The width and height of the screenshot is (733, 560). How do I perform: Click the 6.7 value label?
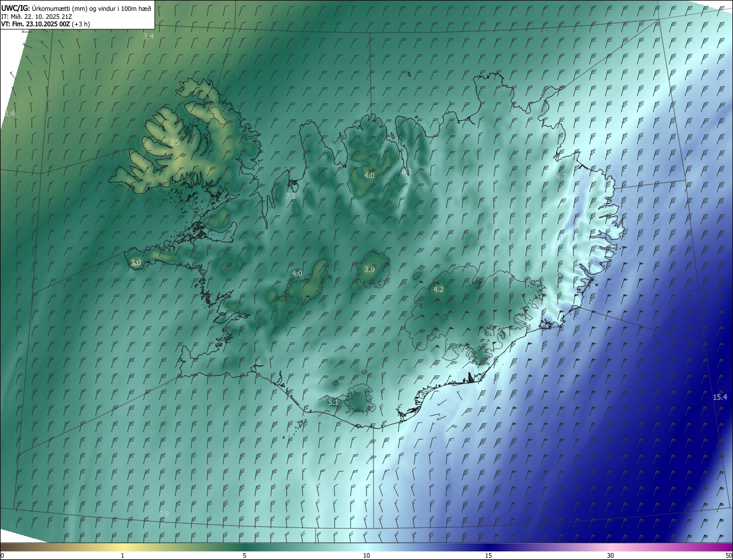(x=562, y=177)
